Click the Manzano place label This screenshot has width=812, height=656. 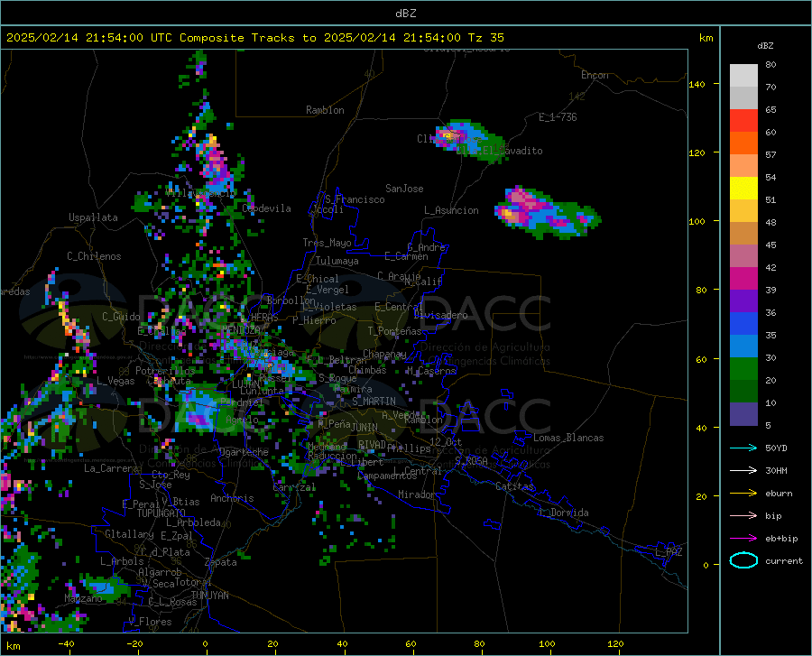(x=83, y=598)
